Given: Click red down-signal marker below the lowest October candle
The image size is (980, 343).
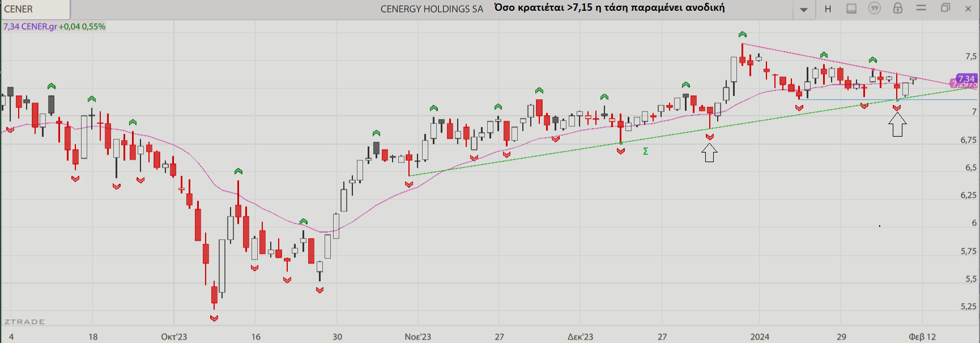Looking at the screenshot, I should (214, 319).
